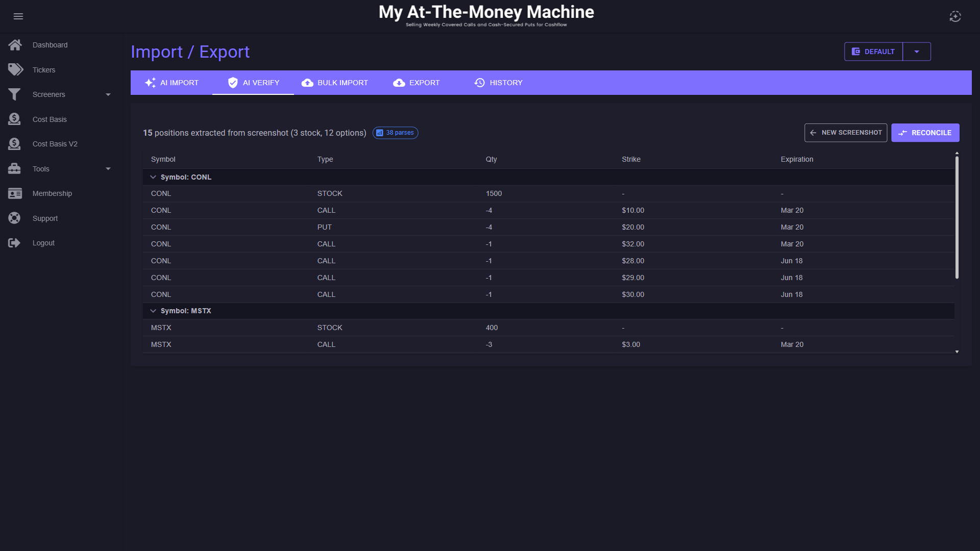
Task: Open the hamburger menu icon
Action: pos(18,16)
